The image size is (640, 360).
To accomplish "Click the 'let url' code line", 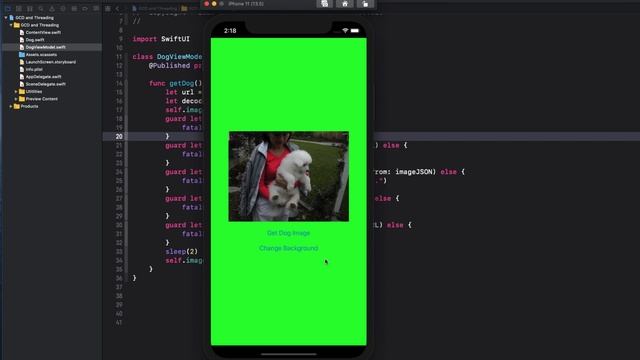I will click(x=184, y=92).
